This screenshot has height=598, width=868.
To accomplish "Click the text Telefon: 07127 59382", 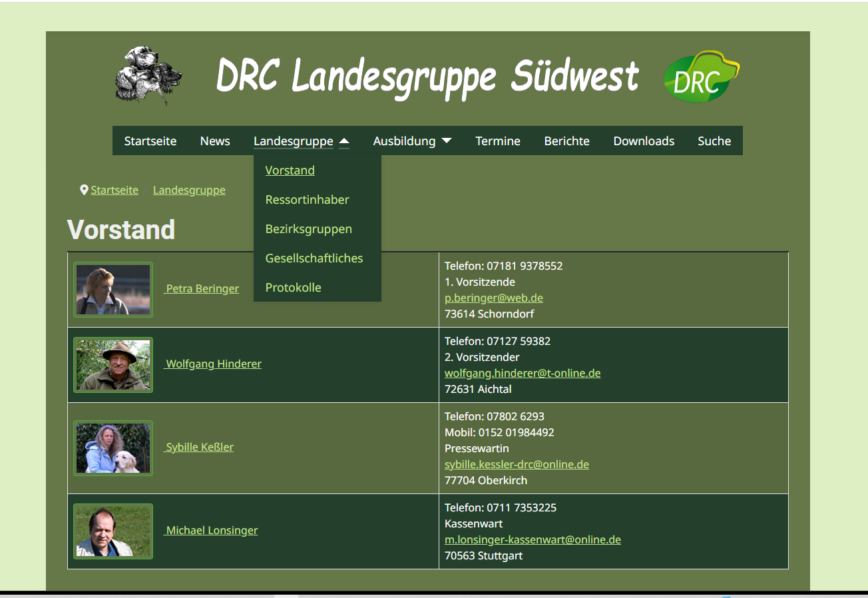I will pos(498,342).
